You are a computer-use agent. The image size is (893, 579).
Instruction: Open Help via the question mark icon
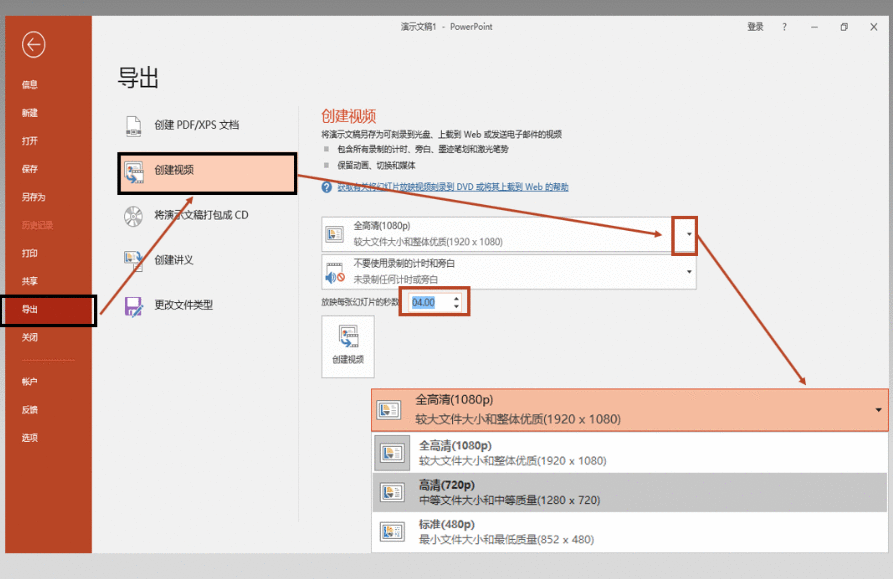(x=783, y=27)
